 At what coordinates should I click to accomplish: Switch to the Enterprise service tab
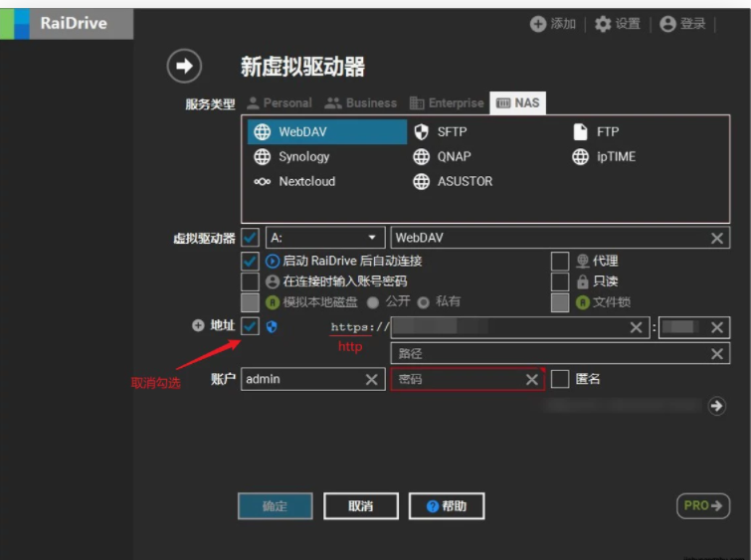[x=447, y=103]
